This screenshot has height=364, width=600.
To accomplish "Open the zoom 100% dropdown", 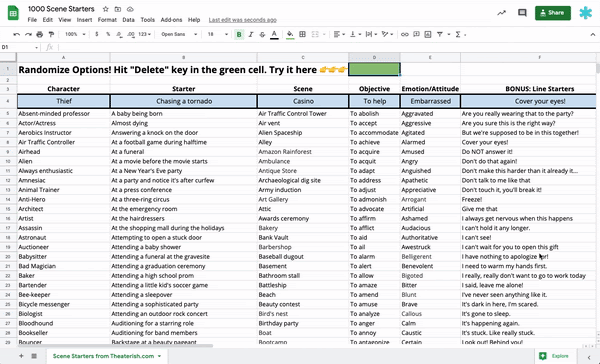I will 75,34.
